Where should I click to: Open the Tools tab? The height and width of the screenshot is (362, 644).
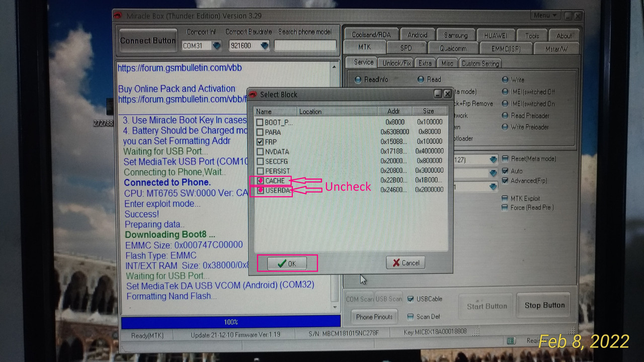point(532,35)
